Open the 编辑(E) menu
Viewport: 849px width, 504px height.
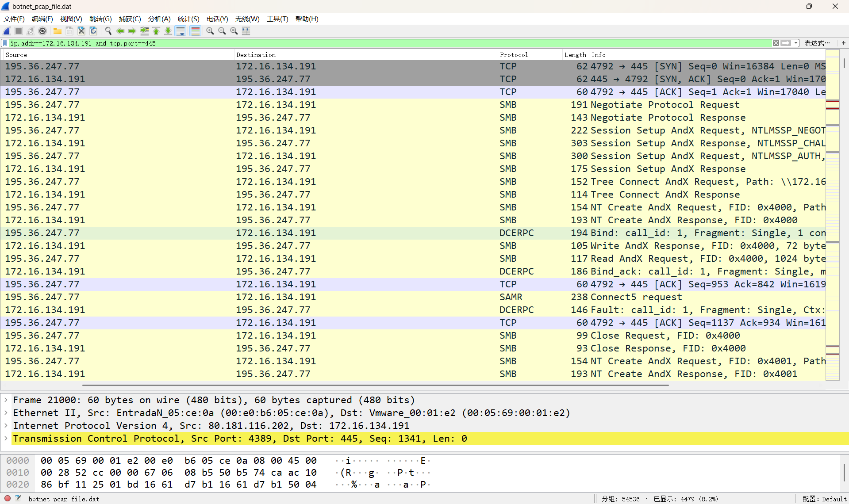pyautogui.click(x=42, y=19)
